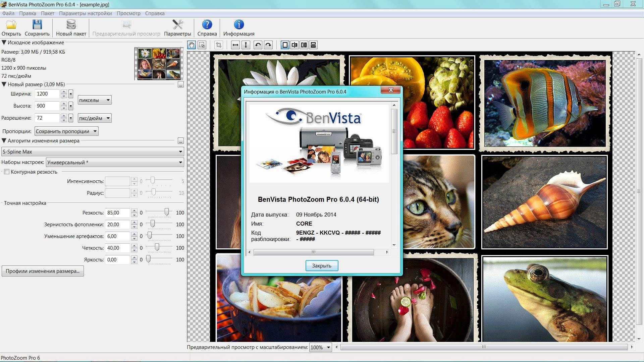Open Новый пакет batch icon
The image size is (644, 362).
71,25
